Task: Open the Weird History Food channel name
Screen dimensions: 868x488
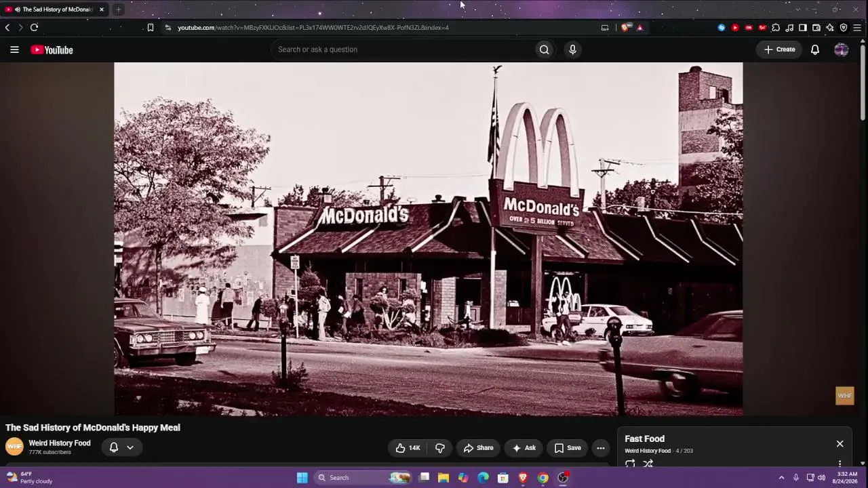Action: [x=60, y=443]
